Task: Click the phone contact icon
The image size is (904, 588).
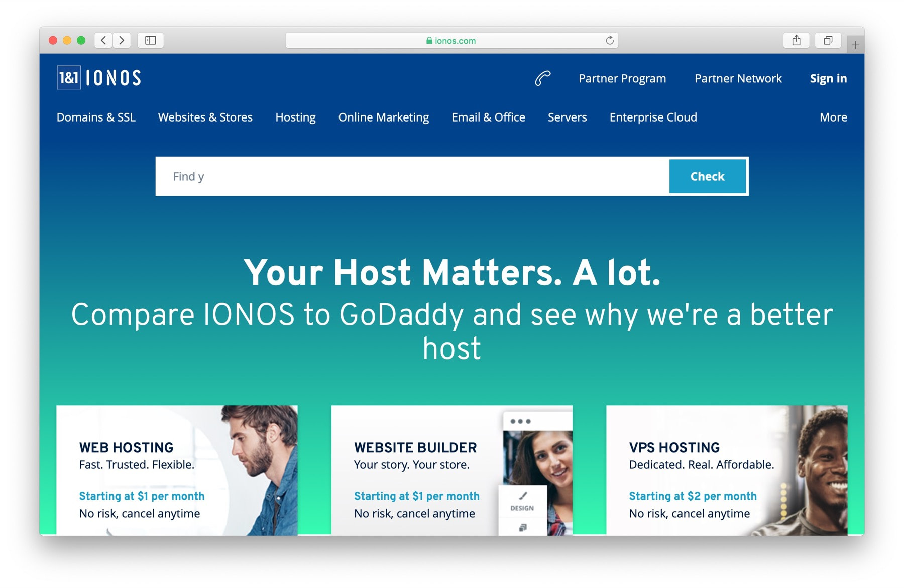Action: click(x=542, y=78)
